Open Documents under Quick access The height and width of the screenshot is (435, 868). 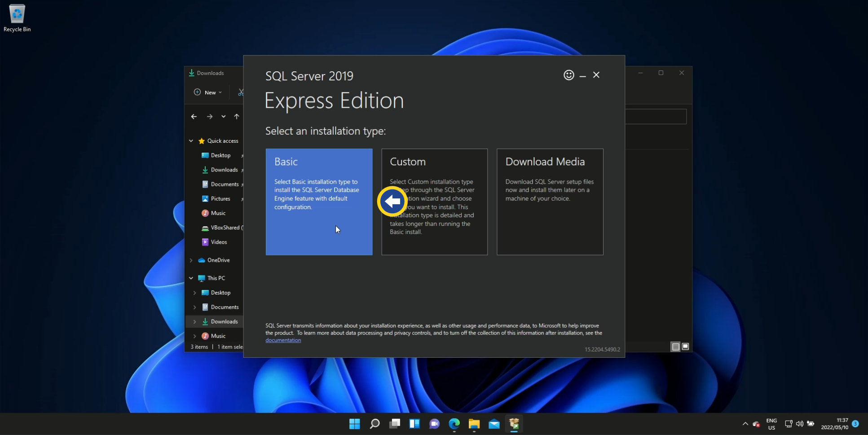coord(225,184)
